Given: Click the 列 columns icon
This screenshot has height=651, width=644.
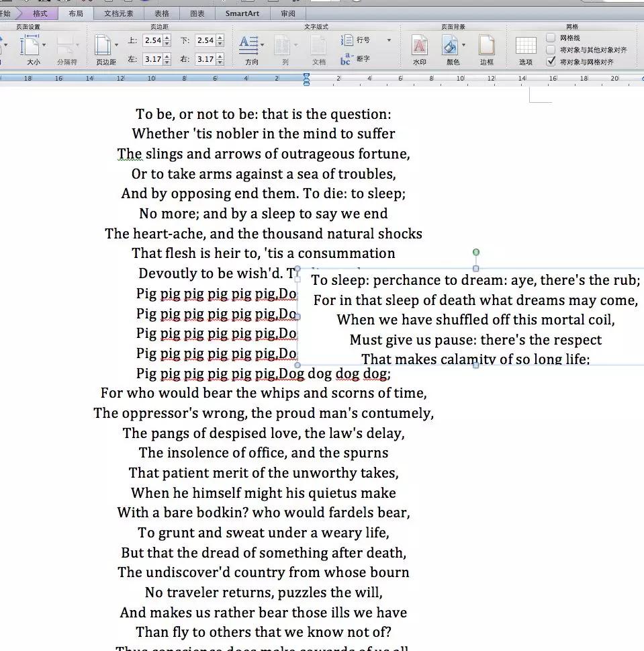Looking at the screenshot, I should click(x=282, y=46).
